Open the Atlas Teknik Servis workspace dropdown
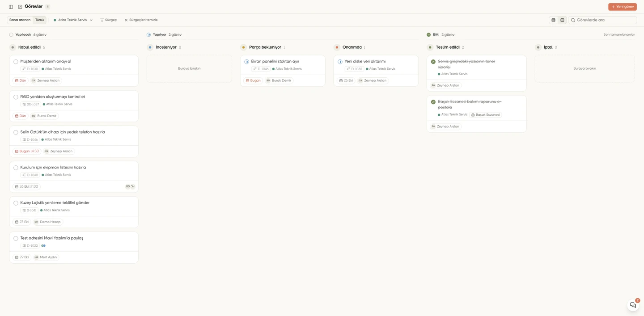 point(73,20)
